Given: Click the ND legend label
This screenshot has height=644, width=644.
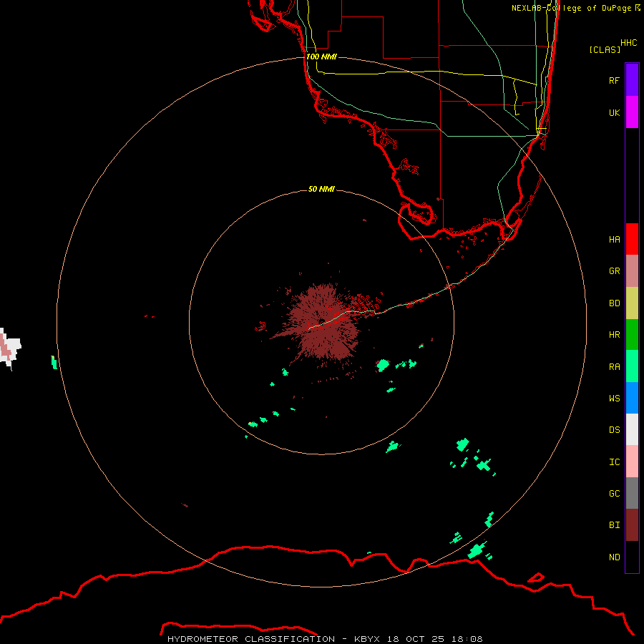Looking at the screenshot, I should [x=614, y=557].
